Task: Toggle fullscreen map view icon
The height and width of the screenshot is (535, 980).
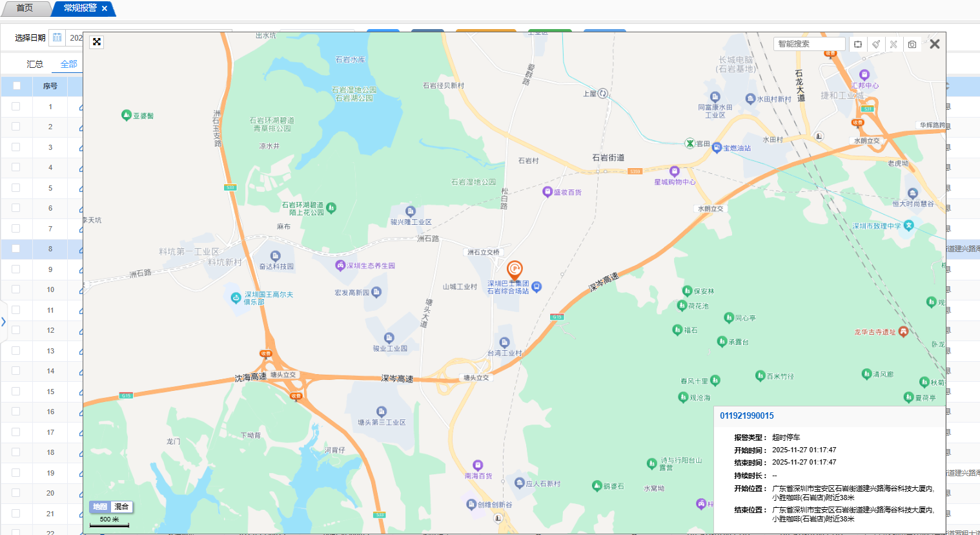Action: [97, 42]
